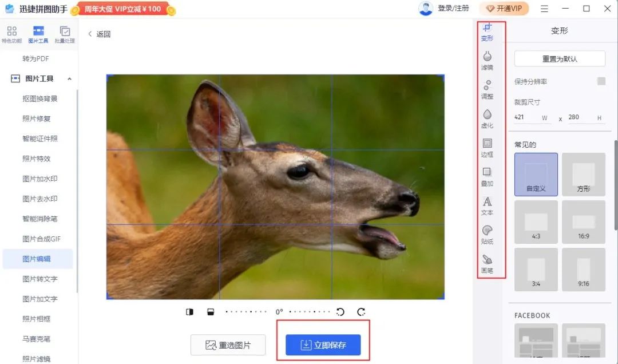Rotate image clockwise using right rotate icon
Screen dimensions: 618x364
point(361,312)
